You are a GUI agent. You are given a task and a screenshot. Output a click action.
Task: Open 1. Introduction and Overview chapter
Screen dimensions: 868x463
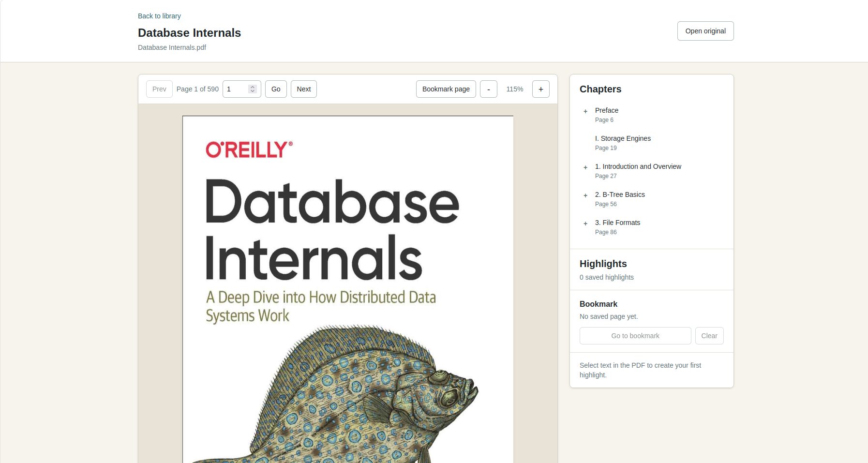[638, 166]
